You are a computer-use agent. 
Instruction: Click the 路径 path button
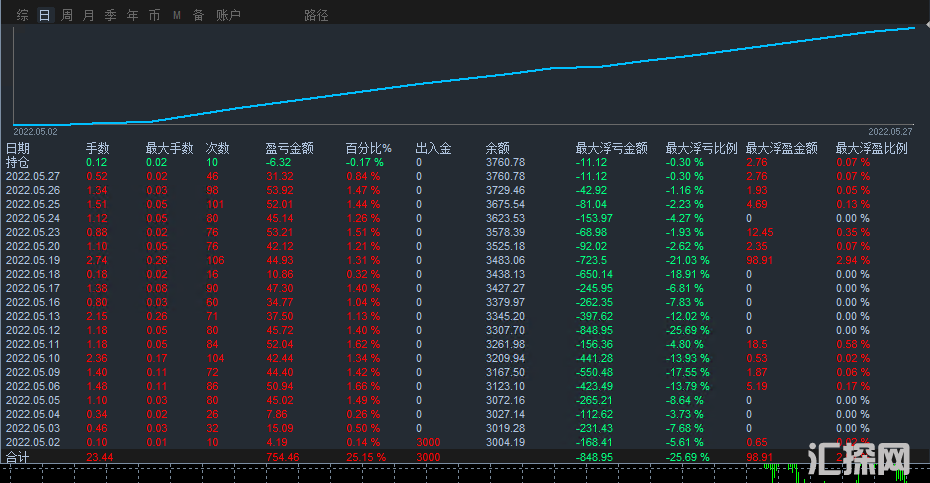316,15
